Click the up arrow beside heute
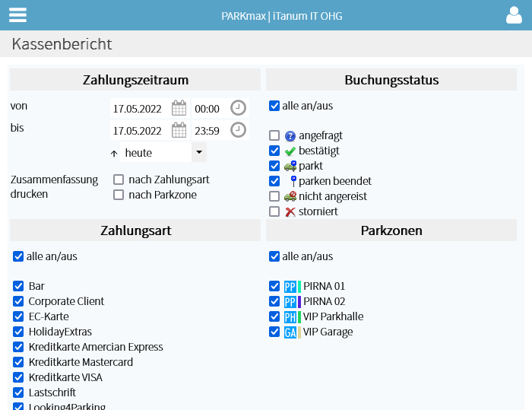This screenshot has height=410, width=532. click(114, 154)
